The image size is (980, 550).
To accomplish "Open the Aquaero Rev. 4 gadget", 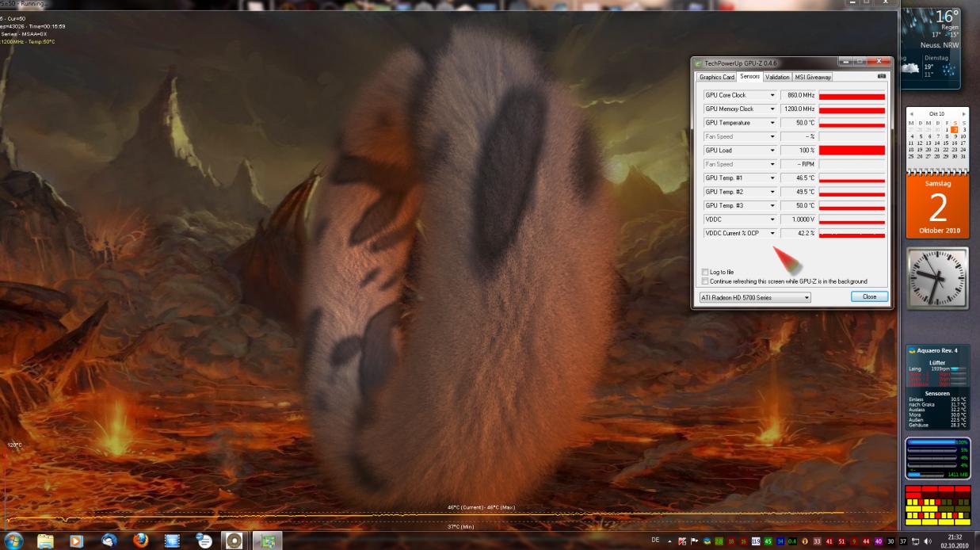I will coord(939,387).
